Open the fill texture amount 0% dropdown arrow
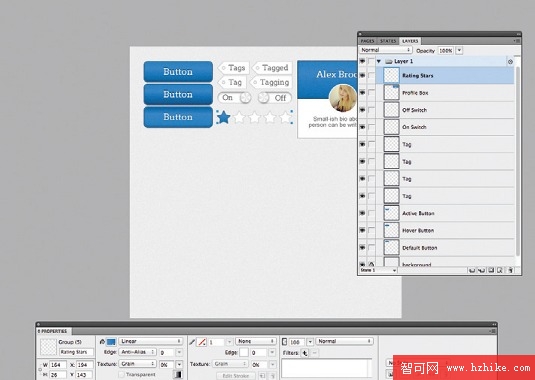 (x=179, y=365)
